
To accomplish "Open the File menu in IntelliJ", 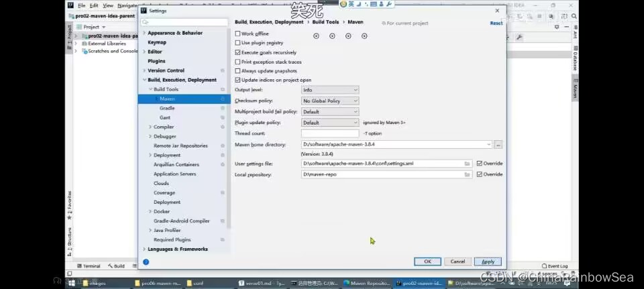I will click(x=81, y=5).
